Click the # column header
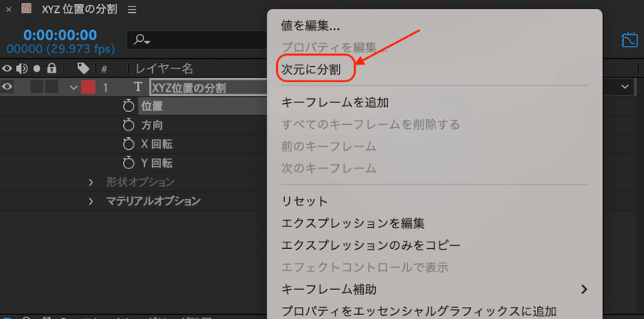 (104, 68)
